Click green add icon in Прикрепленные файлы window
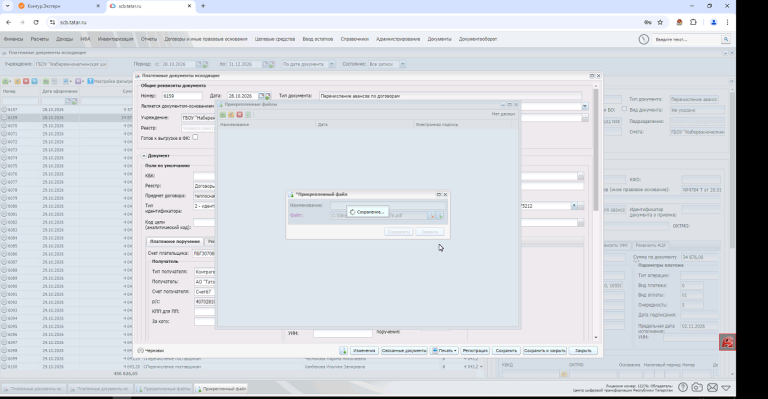Viewport: 768px width, 399px height. 223,115
